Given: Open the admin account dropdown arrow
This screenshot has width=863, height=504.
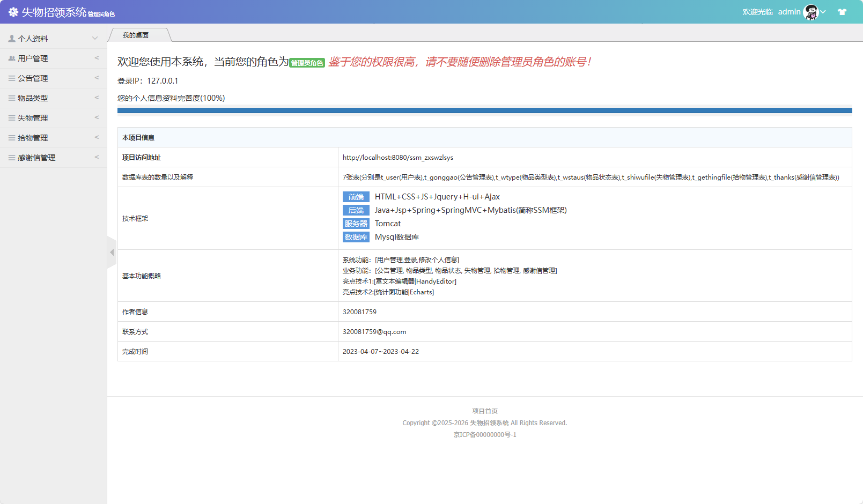Looking at the screenshot, I should coord(823,12).
